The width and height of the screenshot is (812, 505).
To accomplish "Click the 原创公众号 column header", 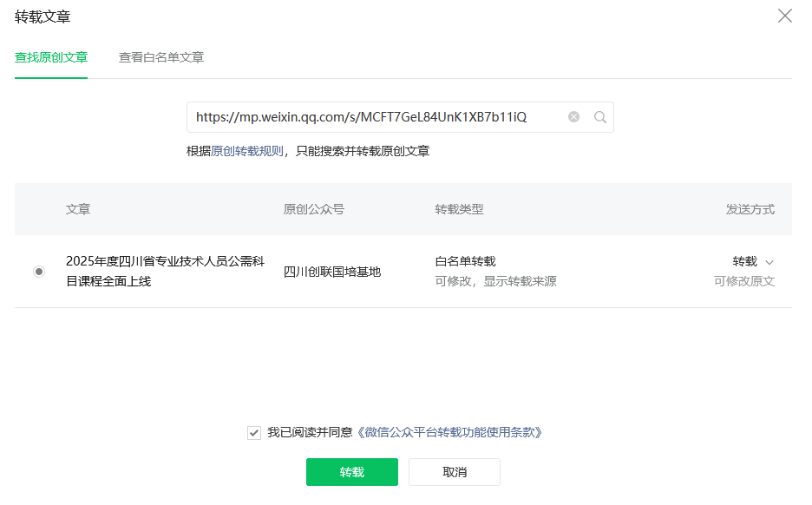I will [313, 209].
